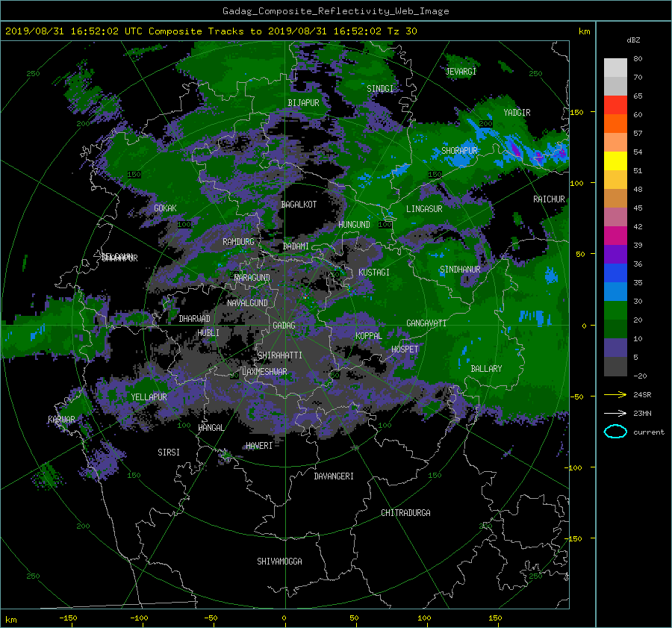Click the 150 tick on right km axis
The width and height of the screenshot is (672, 628).
(577, 112)
